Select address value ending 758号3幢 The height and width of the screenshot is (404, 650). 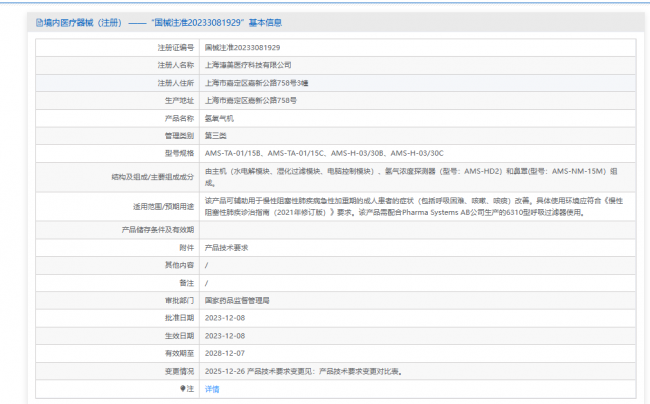point(257,83)
